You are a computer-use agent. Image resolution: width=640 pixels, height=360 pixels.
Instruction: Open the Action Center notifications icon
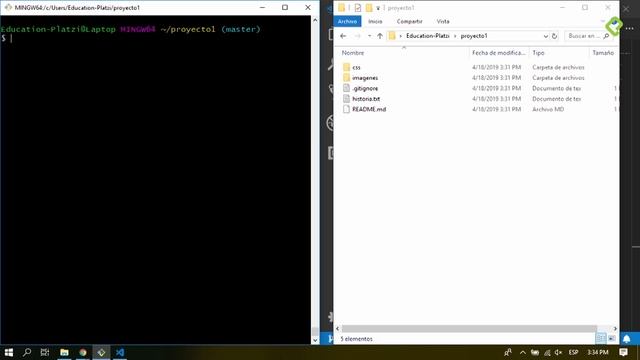pyautogui.click(x=623, y=352)
